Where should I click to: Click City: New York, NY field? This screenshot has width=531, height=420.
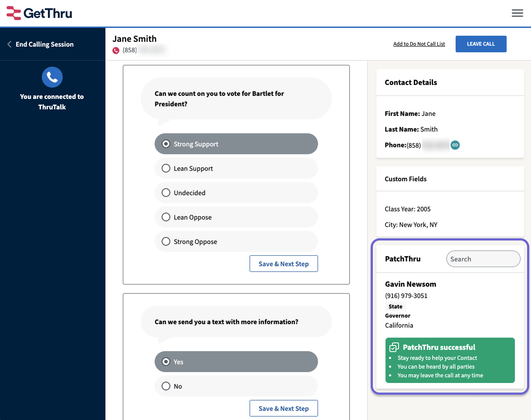point(411,225)
